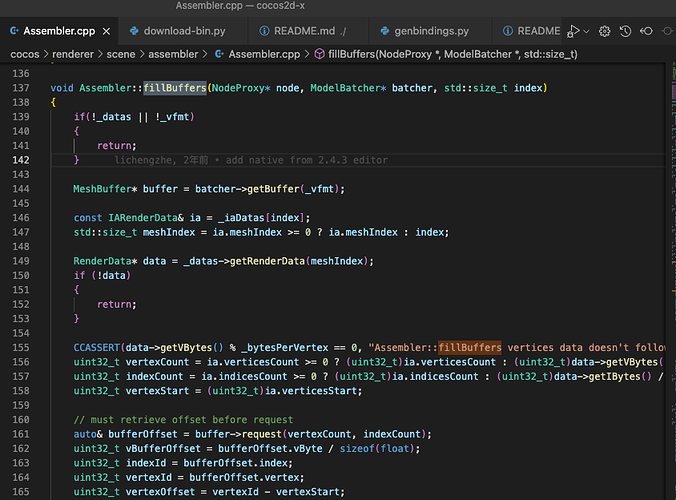
Task: Click the info icon on README.md tab
Action: (x=264, y=31)
